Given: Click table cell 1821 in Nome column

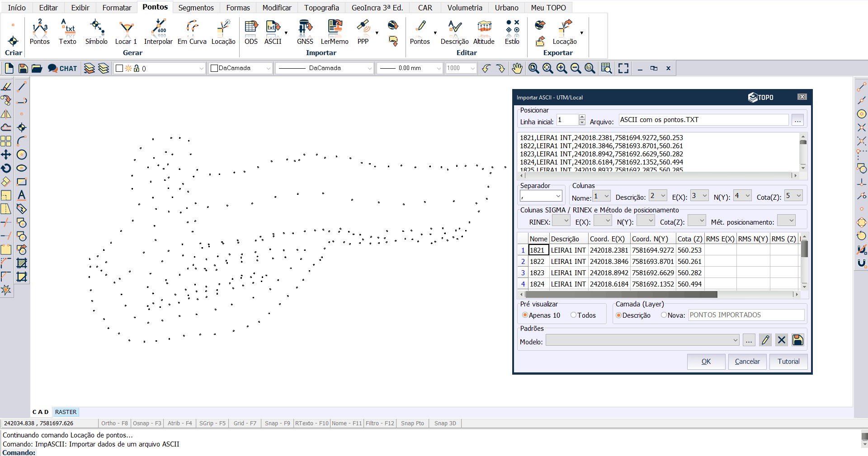Looking at the screenshot, I should point(538,250).
